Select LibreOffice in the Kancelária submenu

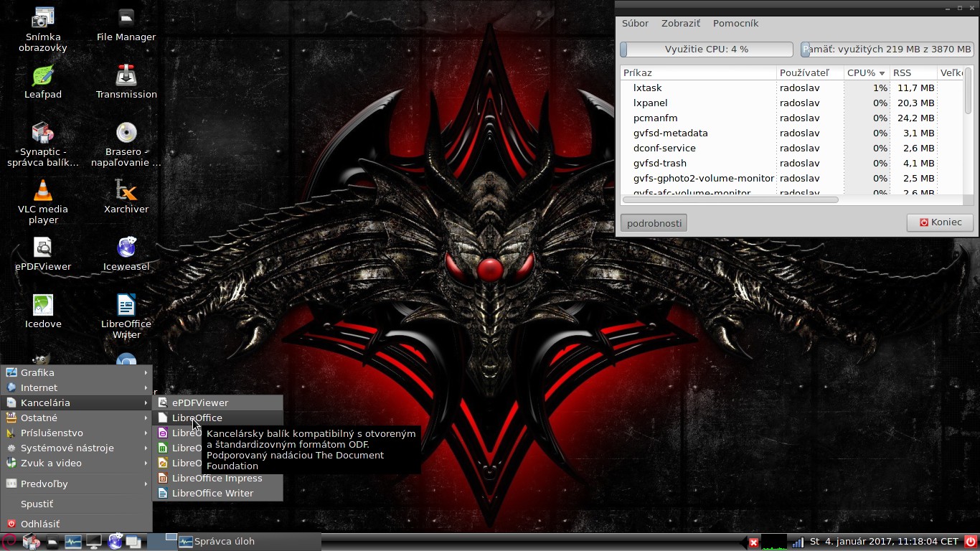217,418
